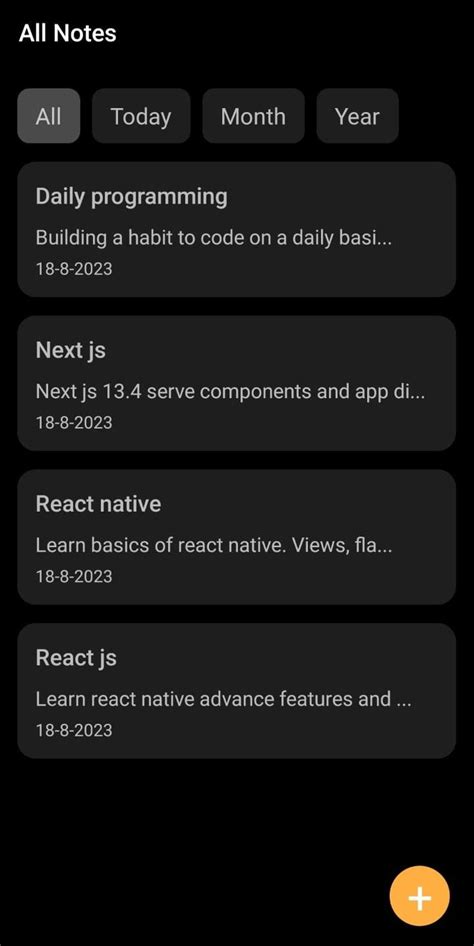Tap 'Next js 13.4 serve components' preview

tap(230, 392)
